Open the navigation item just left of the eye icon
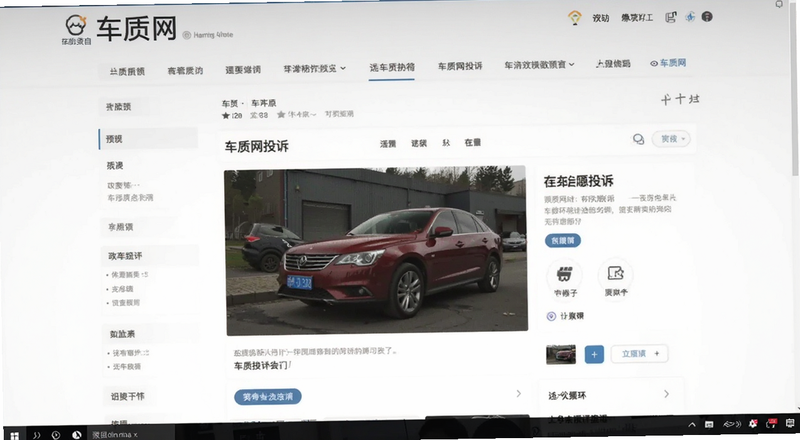800x440 pixels. [613, 64]
